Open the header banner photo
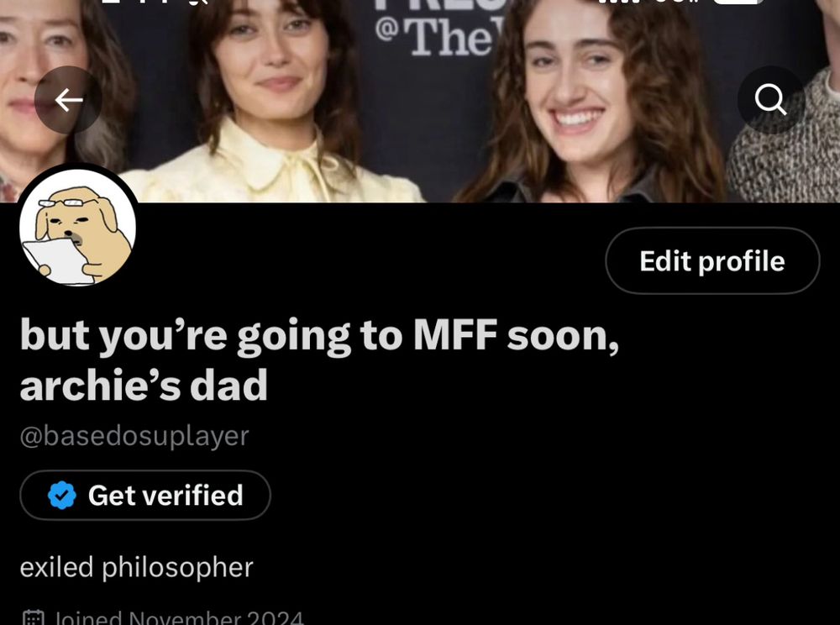840x625 pixels. pyautogui.click(x=420, y=101)
